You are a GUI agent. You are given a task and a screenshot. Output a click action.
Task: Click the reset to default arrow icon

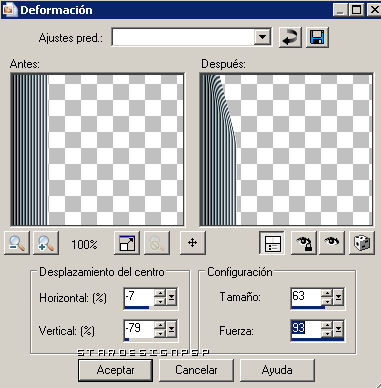(x=290, y=37)
